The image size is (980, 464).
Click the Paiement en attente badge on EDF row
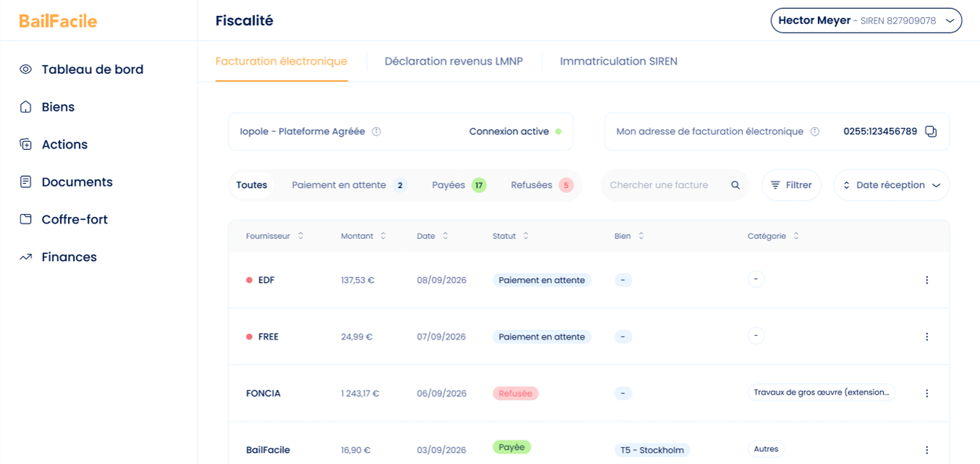pyautogui.click(x=542, y=280)
